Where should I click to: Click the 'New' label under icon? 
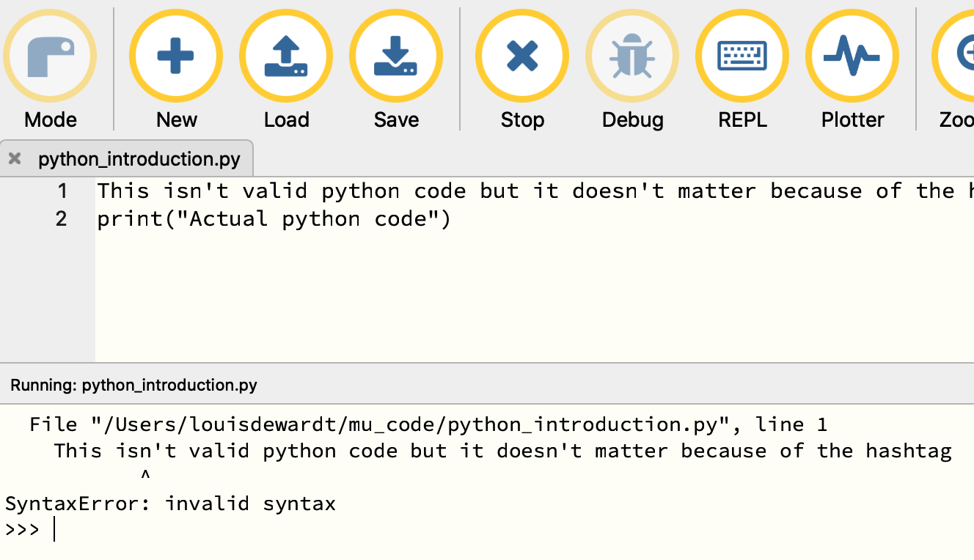[176, 119]
